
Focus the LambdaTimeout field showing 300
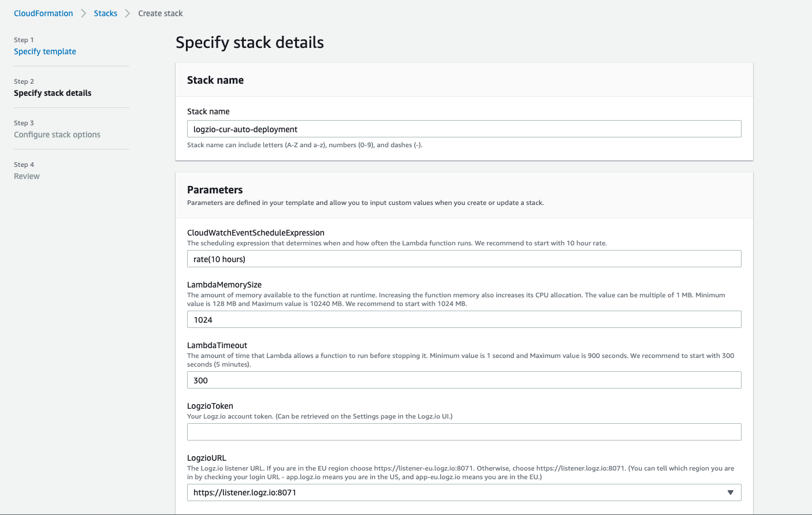tap(464, 380)
